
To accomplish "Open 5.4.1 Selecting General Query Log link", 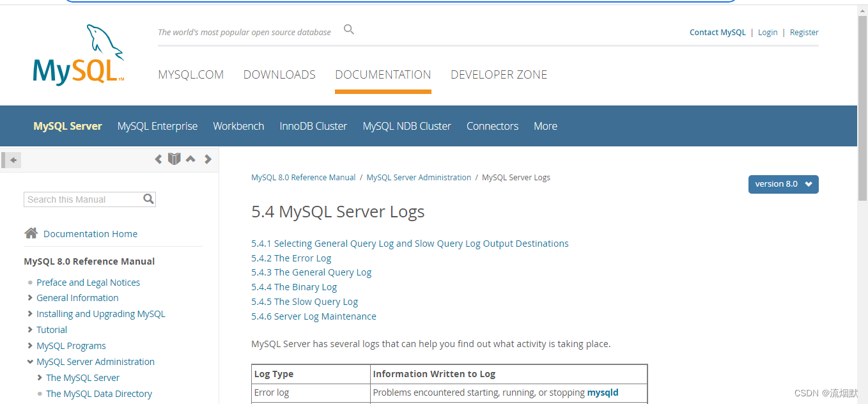I will [410, 244].
